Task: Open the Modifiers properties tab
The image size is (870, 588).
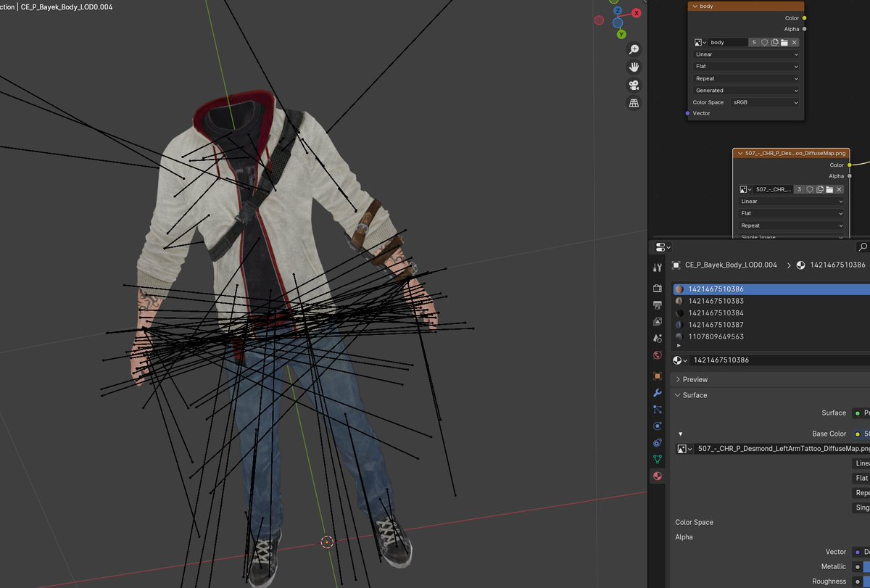Action: pyautogui.click(x=658, y=393)
